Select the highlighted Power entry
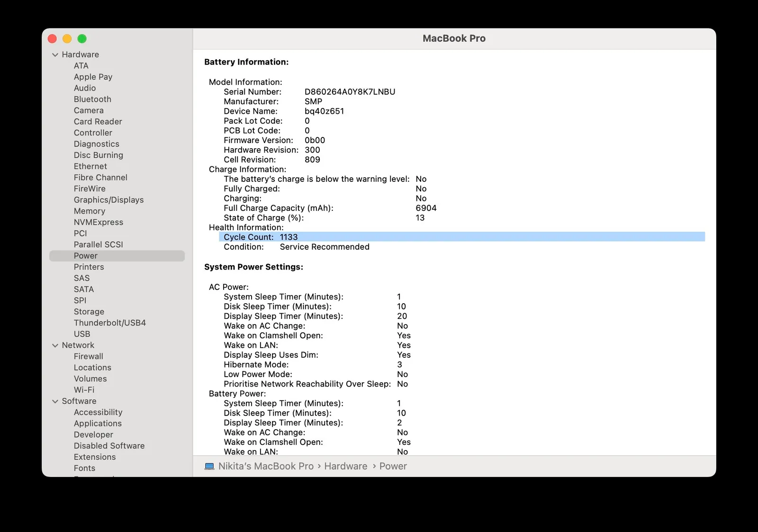The width and height of the screenshot is (758, 532). tap(117, 256)
